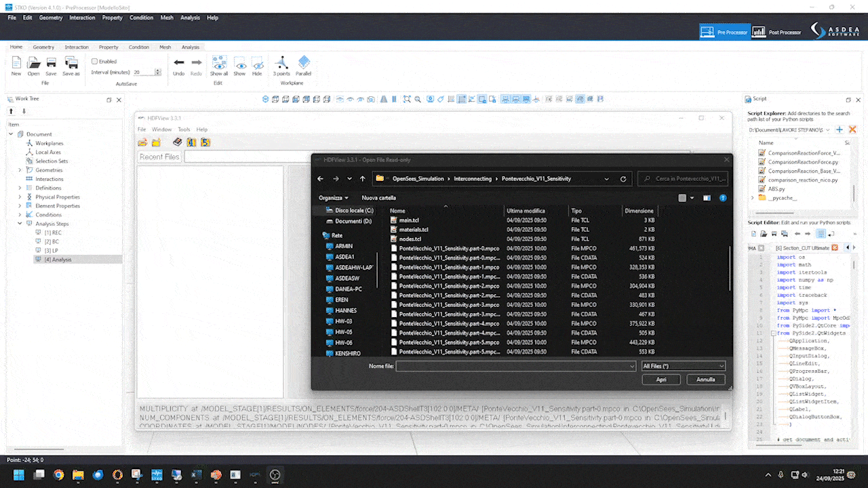Open the HDFView Window menu
868x488 pixels.
click(x=161, y=129)
